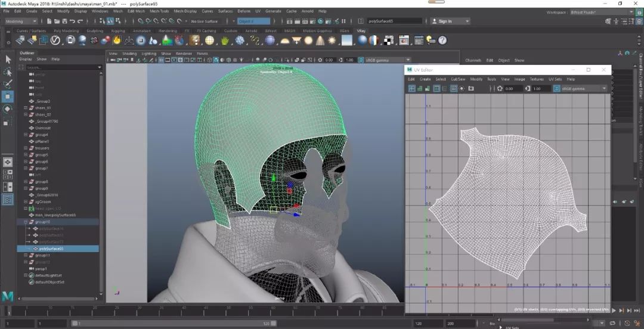Screen dimensions: 644x329
Task: Open Cut/Sew menu in UV Editor
Action: tap(458, 79)
